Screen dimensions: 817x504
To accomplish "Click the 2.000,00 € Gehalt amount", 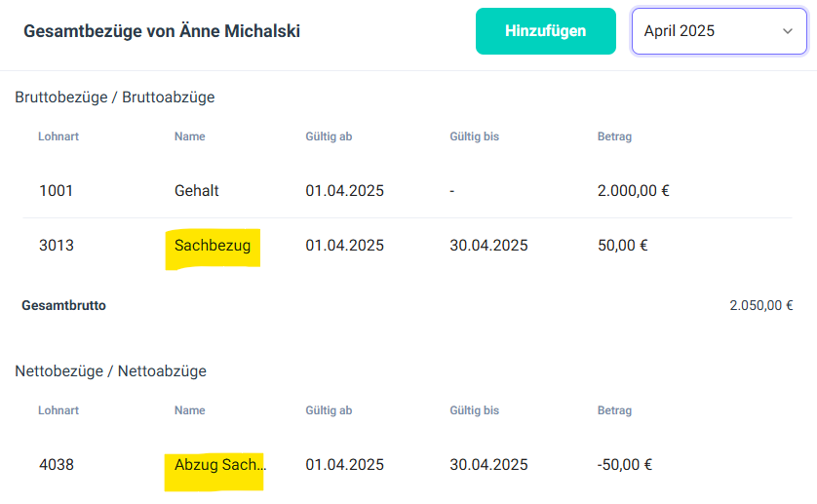I will (x=633, y=191).
